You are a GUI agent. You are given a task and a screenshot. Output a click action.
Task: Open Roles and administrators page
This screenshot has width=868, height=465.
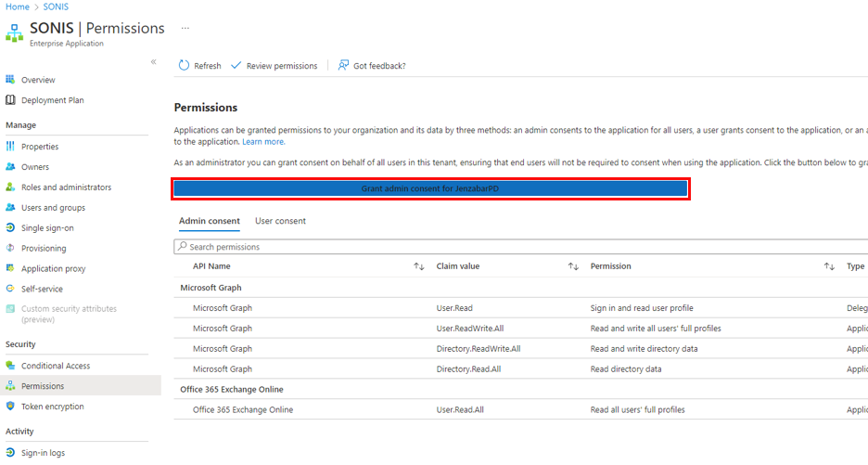(67, 187)
